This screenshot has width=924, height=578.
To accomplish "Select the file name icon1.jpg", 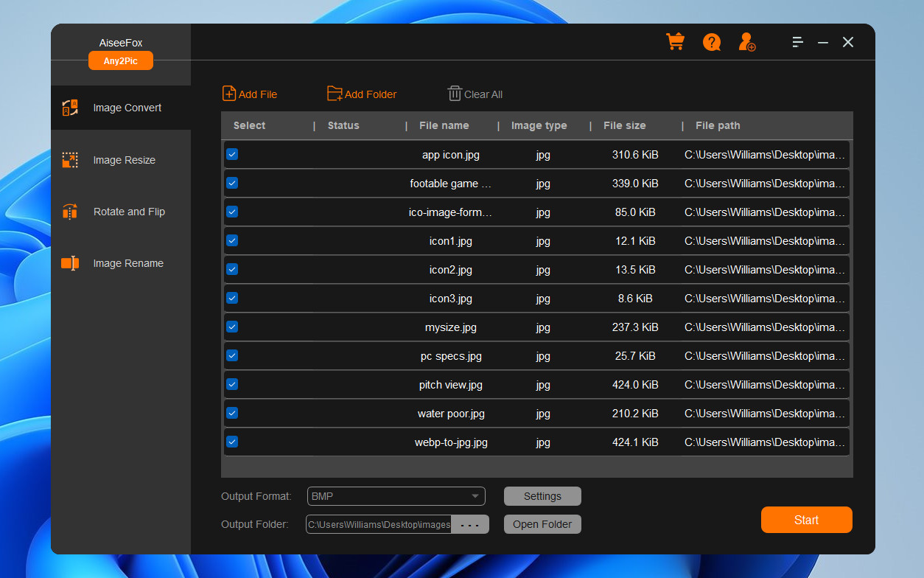I will click(451, 241).
